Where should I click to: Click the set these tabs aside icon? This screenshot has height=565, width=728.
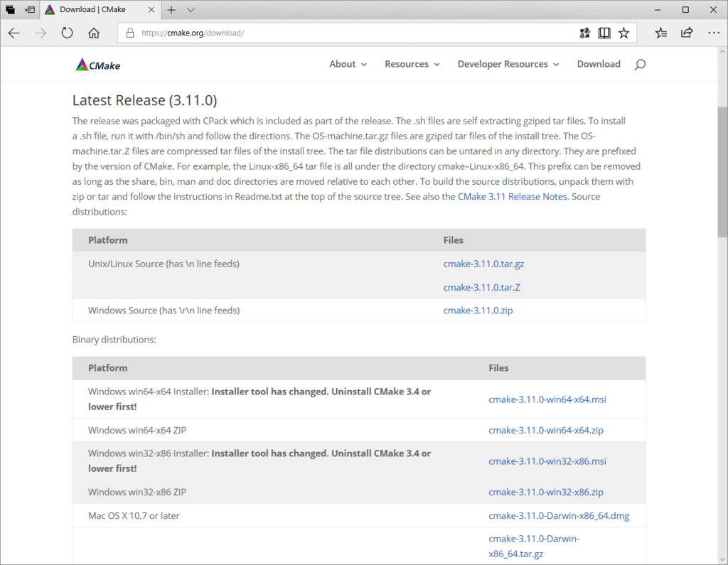30,10
